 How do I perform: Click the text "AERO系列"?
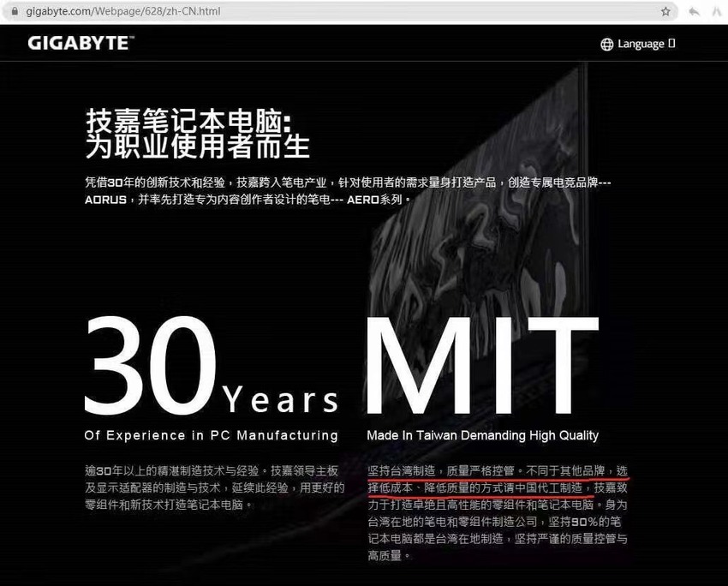pos(374,200)
